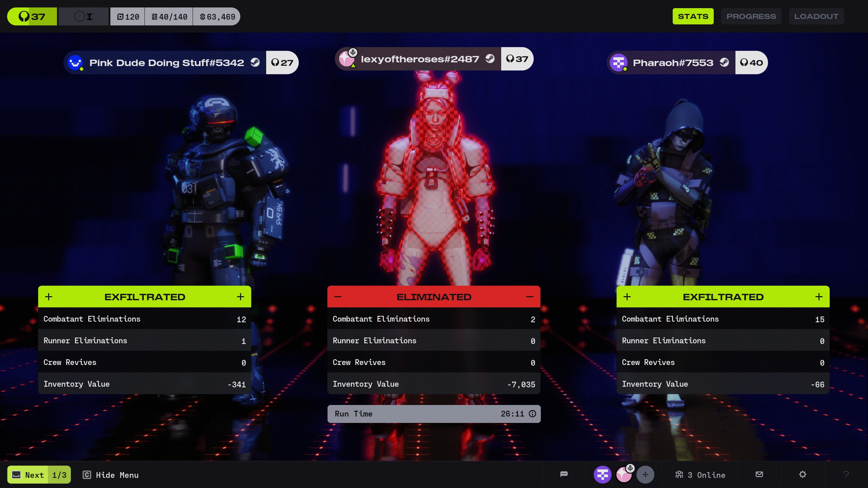Click the mail inbox icon
Viewport: 868px width, 488px height.
pyautogui.click(x=759, y=474)
